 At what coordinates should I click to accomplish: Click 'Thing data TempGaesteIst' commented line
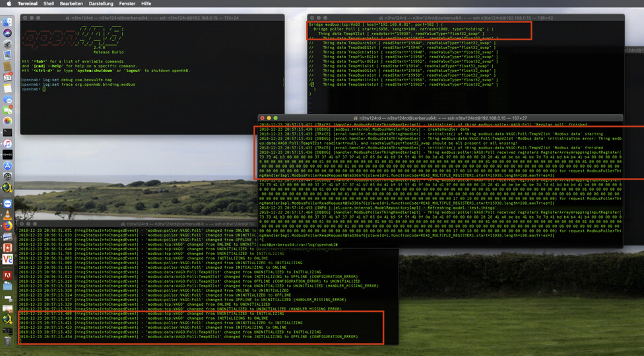403,85
